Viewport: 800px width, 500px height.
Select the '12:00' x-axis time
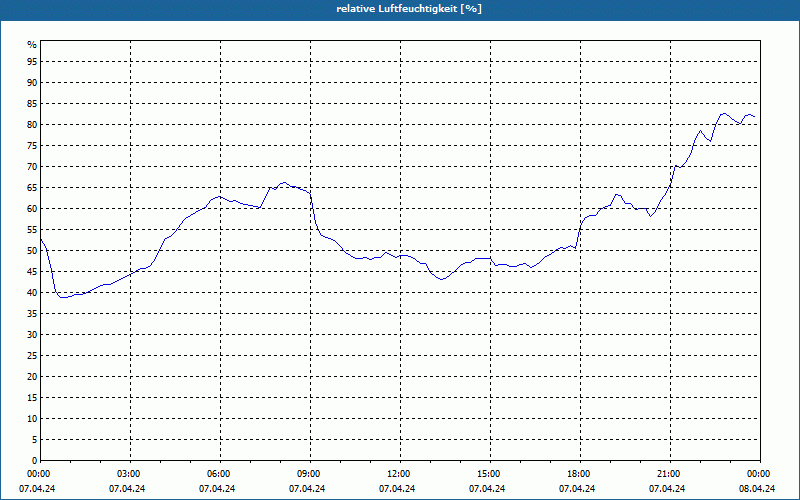pyautogui.click(x=401, y=474)
